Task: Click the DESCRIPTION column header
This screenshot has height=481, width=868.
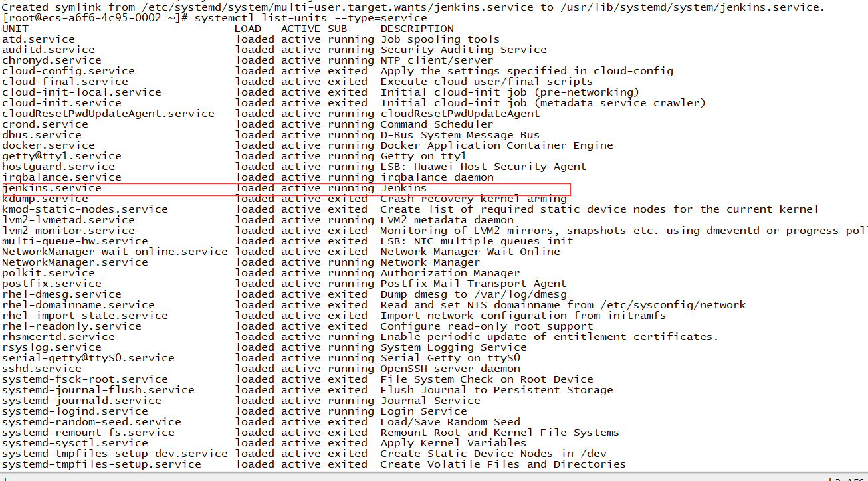Action: [417, 29]
